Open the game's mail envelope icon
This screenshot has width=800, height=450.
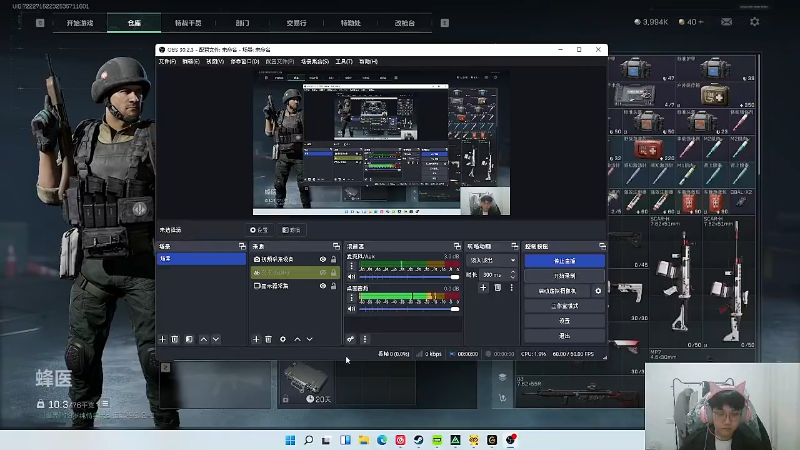pos(727,22)
